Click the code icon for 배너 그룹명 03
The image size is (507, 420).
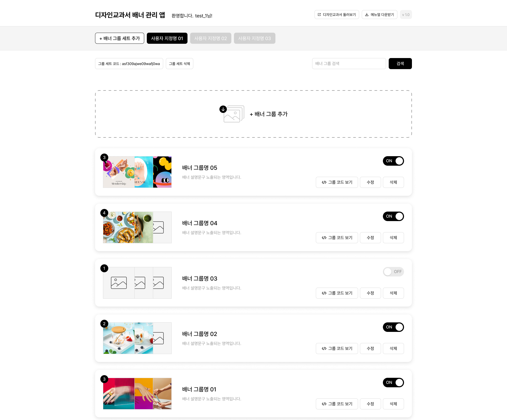[324, 293]
